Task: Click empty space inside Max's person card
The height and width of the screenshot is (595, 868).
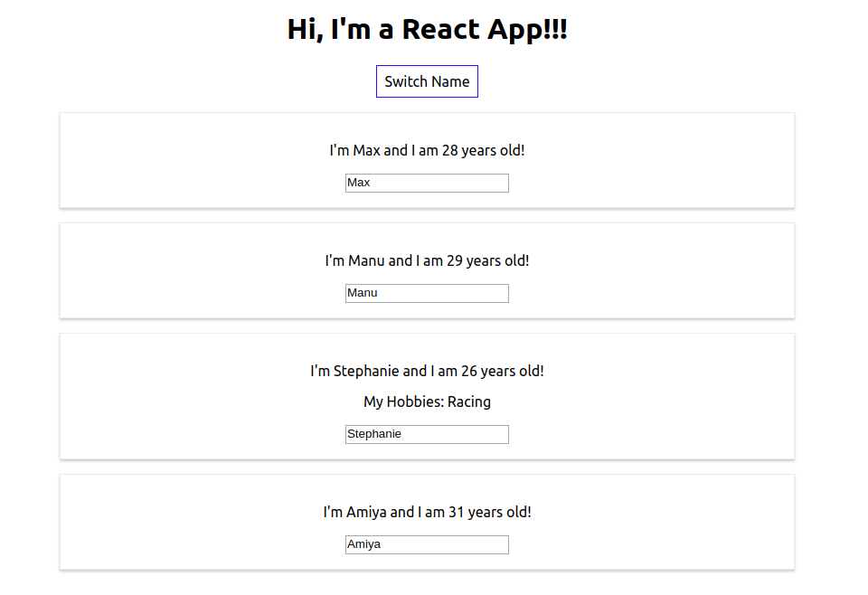Action: coord(181,161)
